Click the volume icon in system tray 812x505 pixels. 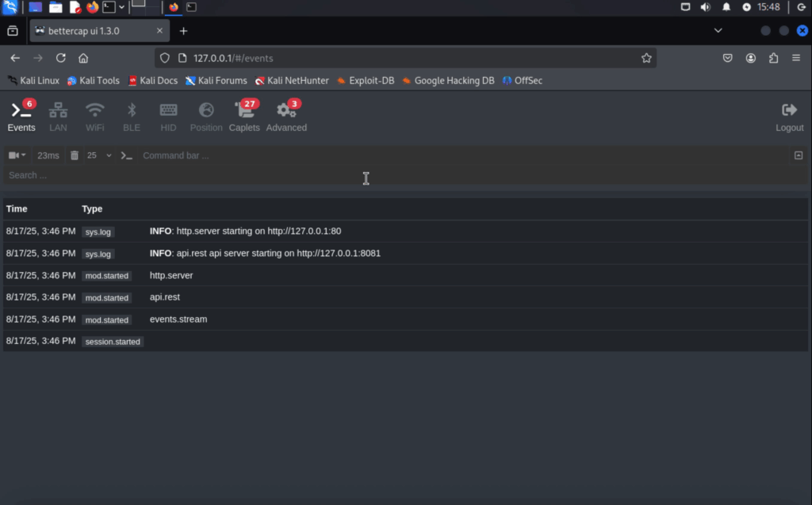tap(706, 7)
